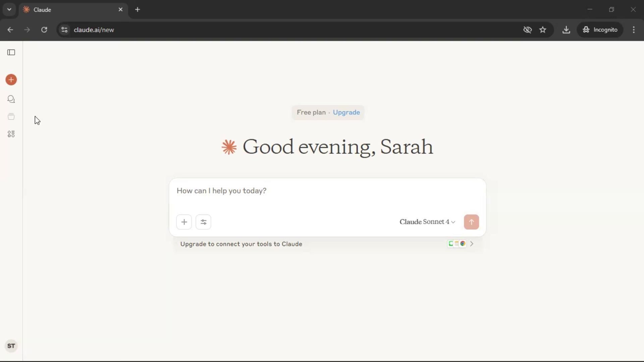Toggle third-party cookie blocking eye icon
This screenshot has height=362, width=644.
(527, 30)
